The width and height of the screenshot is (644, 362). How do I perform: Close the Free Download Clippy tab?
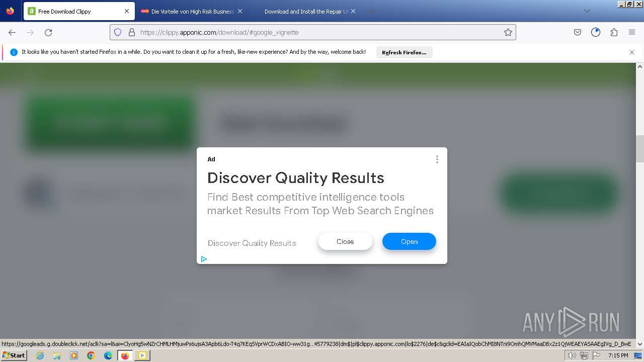point(127,11)
